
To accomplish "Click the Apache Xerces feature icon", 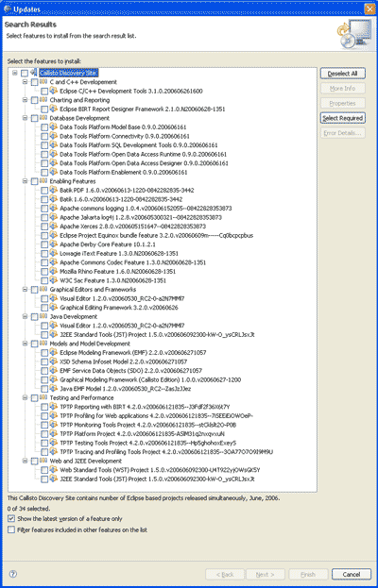I will pos(53,226).
